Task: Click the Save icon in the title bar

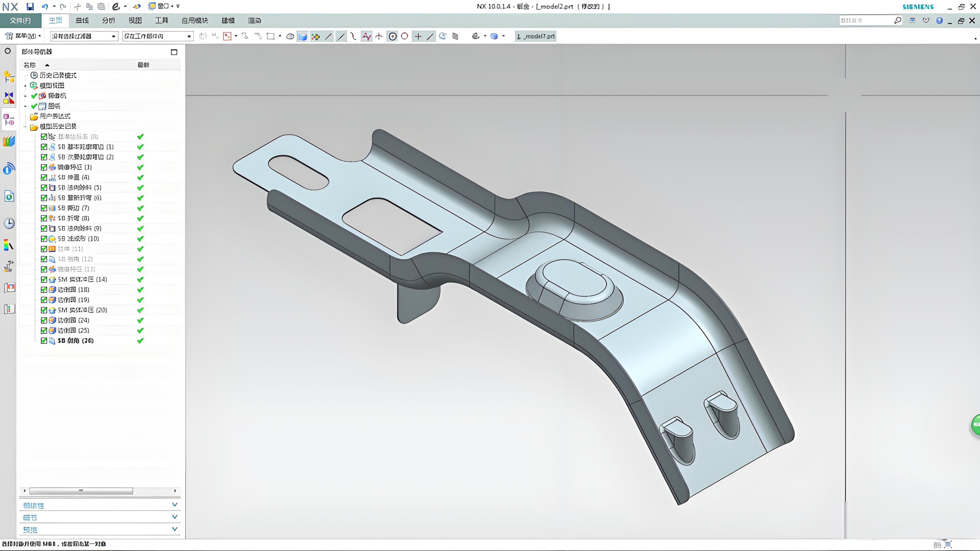Action: (30, 6)
